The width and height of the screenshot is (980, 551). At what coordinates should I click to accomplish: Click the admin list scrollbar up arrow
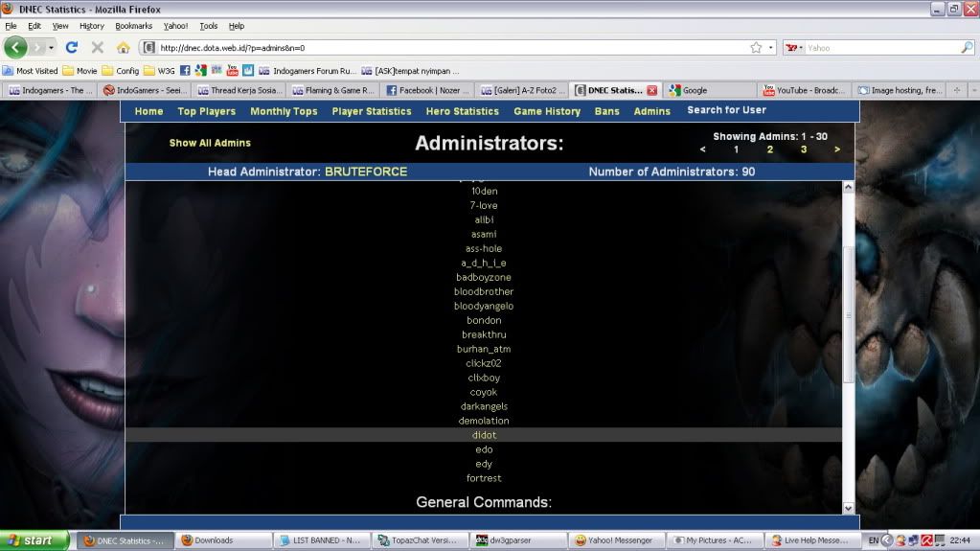click(848, 187)
